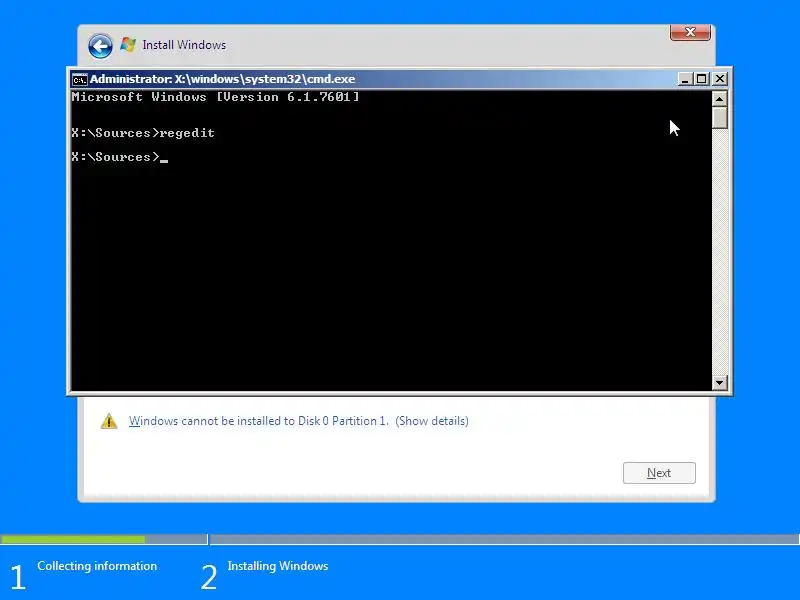This screenshot has height=600, width=800.
Task: Click the 'Install Windows' title text
Action: tap(184, 45)
